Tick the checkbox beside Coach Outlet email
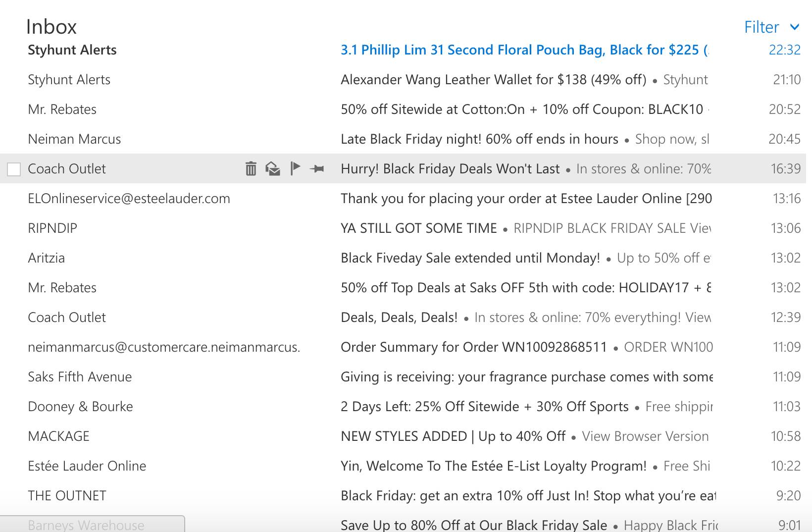 pyautogui.click(x=14, y=169)
